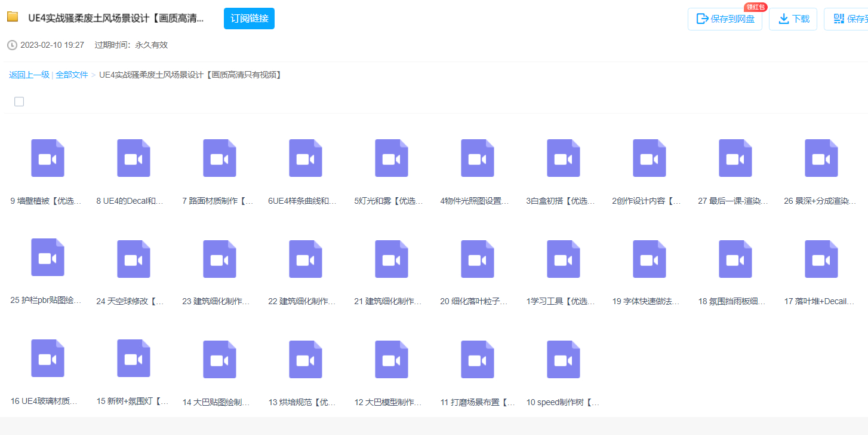Open video file 9 墙壁植被 icon
This screenshot has height=435, width=868.
(x=47, y=158)
